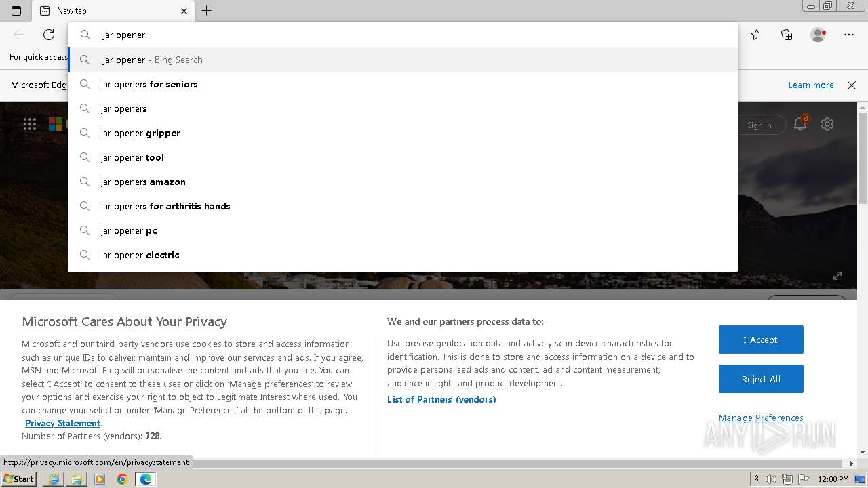Open Manage Preferences link
The height and width of the screenshot is (488, 868).
pyautogui.click(x=761, y=418)
